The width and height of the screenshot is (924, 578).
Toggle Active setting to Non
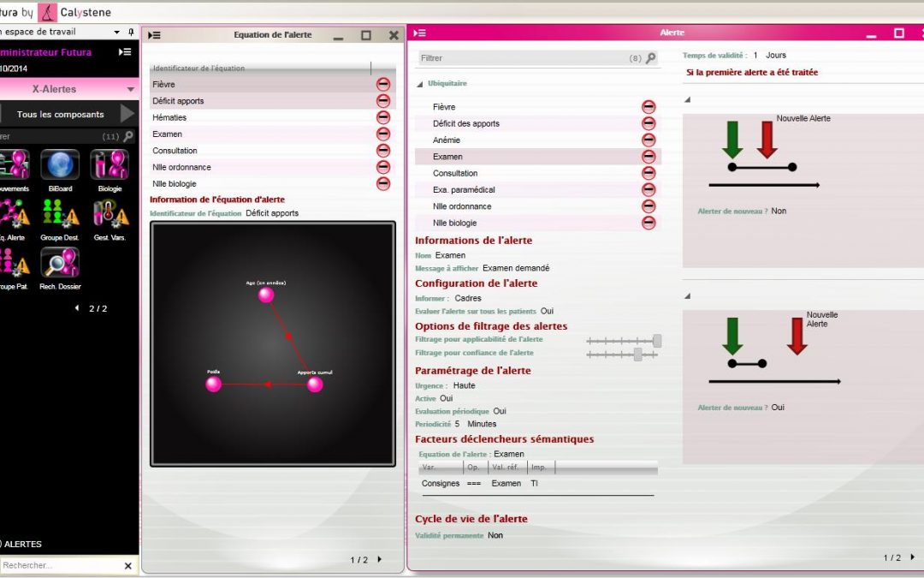445,398
